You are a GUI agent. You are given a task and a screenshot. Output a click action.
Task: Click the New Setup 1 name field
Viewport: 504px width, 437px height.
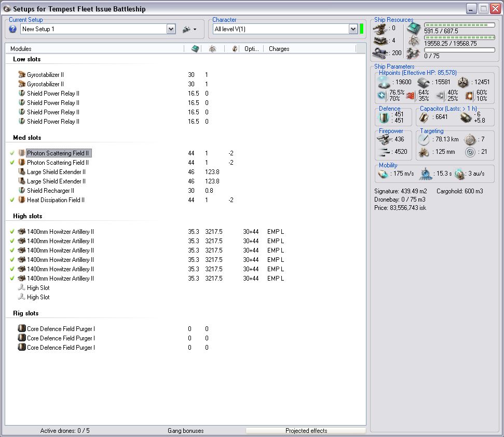(x=93, y=29)
